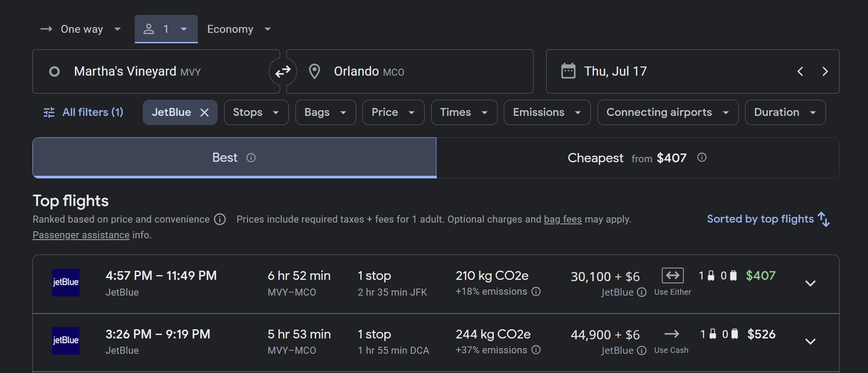Open the Bags filter dropdown
Viewport: 868px width, 373px height.
pos(326,112)
